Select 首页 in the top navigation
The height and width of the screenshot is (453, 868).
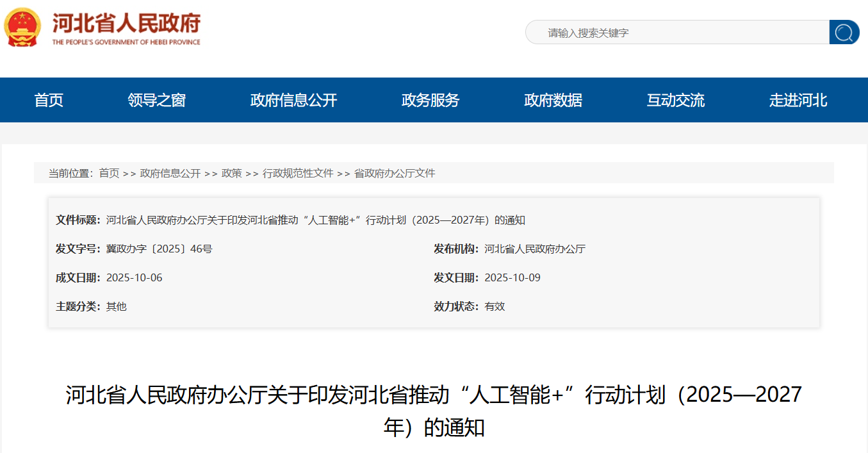pos(48,100)
